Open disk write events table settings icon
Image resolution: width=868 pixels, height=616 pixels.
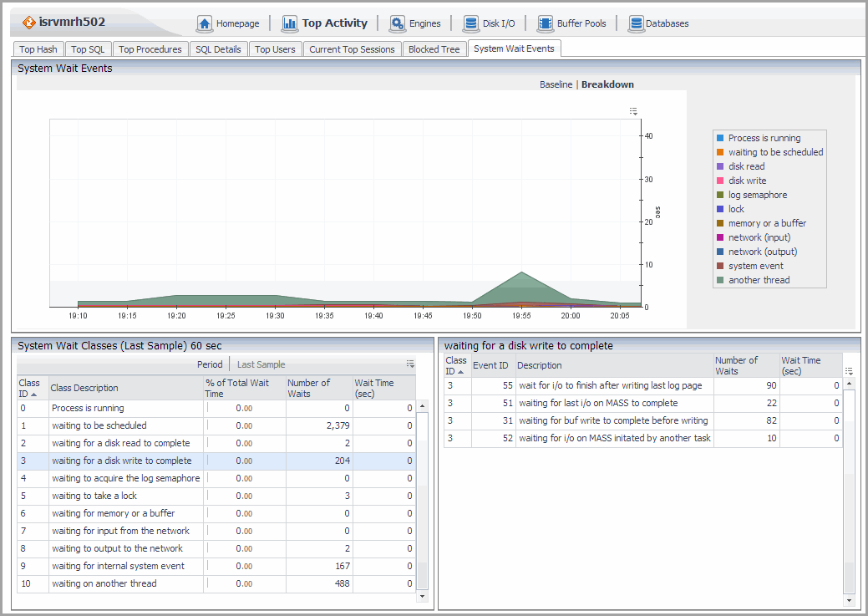(x=850, y=371)
